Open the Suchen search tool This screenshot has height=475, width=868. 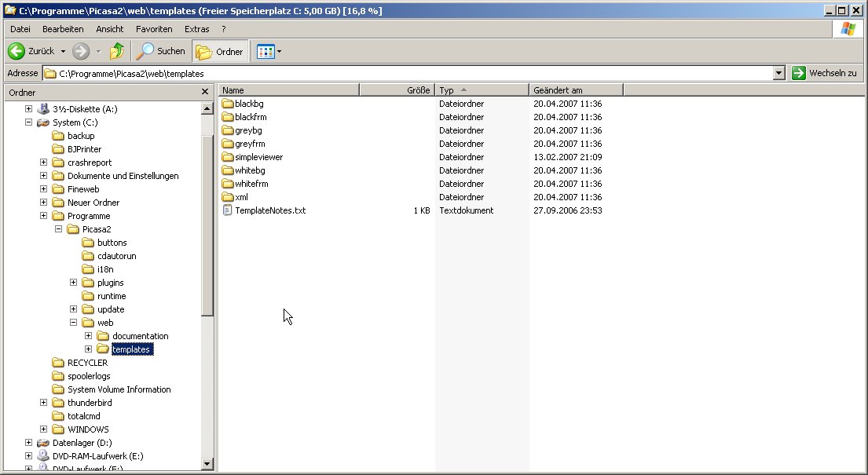tap(160, 51)
